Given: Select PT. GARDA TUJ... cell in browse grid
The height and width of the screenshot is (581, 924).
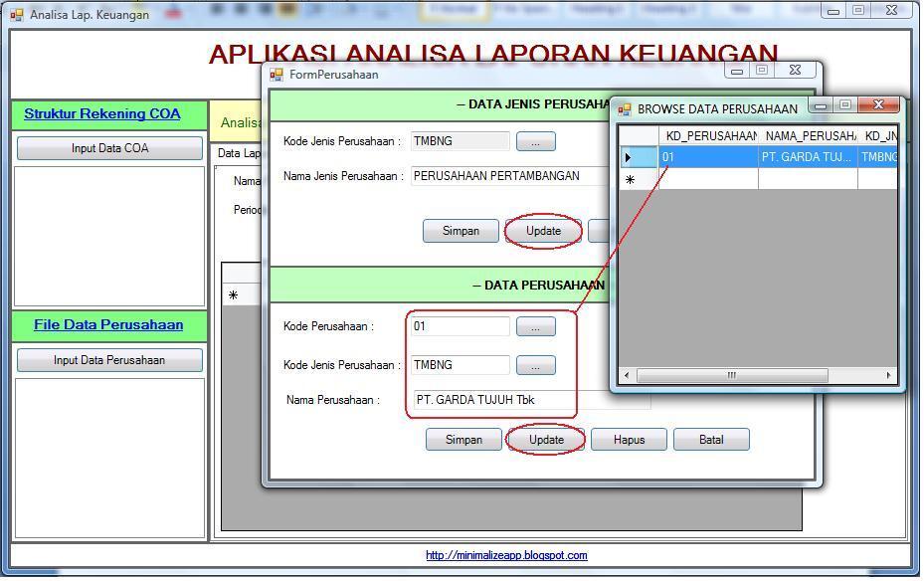Looking at the screenshot, I should tap(808, 157).
